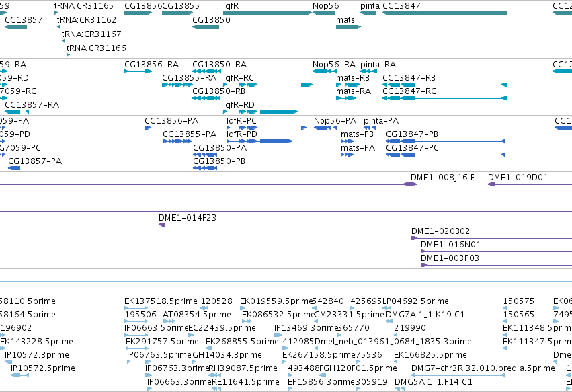The width and height of the screenshot is (572, 392).
Task: Select transcript CG13856-RA
Action: 138,71
